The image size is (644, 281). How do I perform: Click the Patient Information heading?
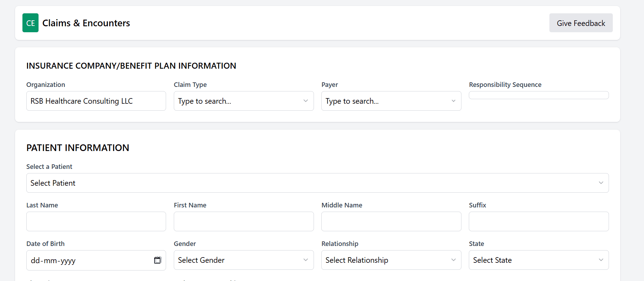click(x=78, y=148)
